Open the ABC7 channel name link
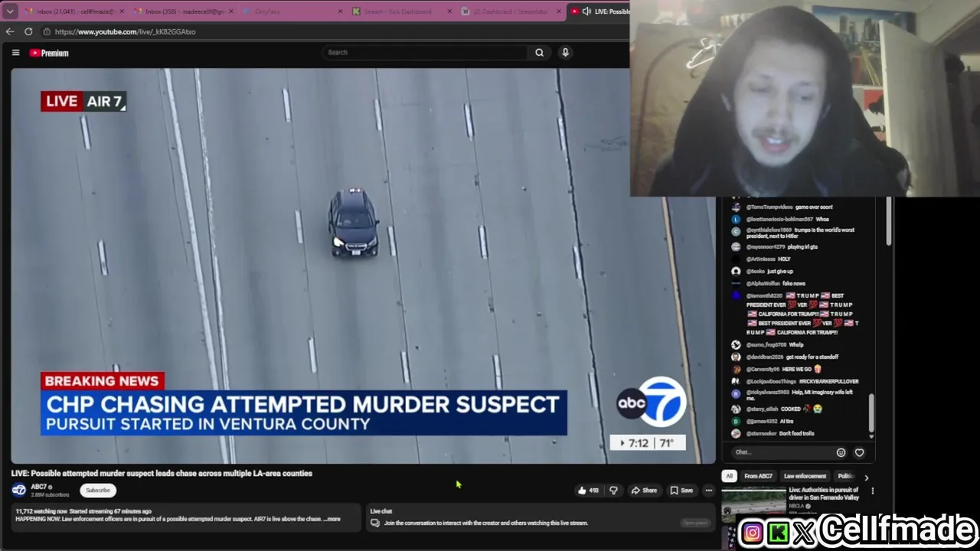This screenshot has width=980, height=551. (x=38, y=487)
